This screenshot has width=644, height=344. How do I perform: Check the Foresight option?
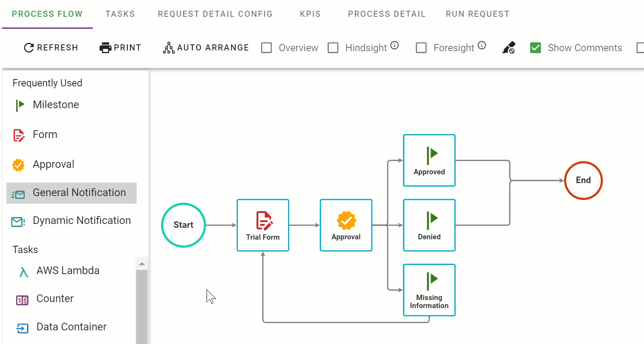coord(421,47)
